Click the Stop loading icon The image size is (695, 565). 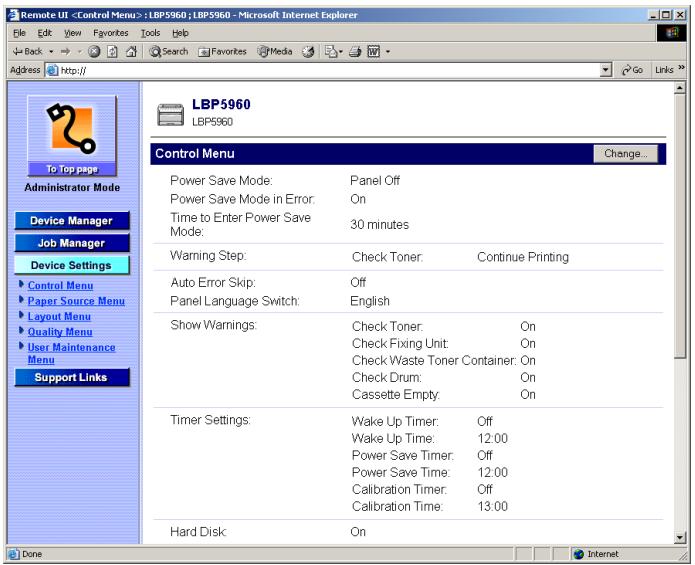(x=94, y=51)
